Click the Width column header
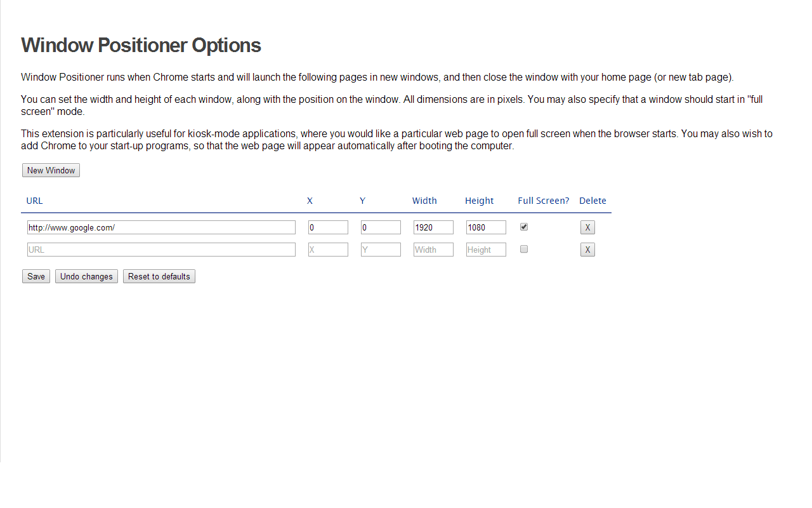This screenshot has width=812, height=508. point(424,201)
